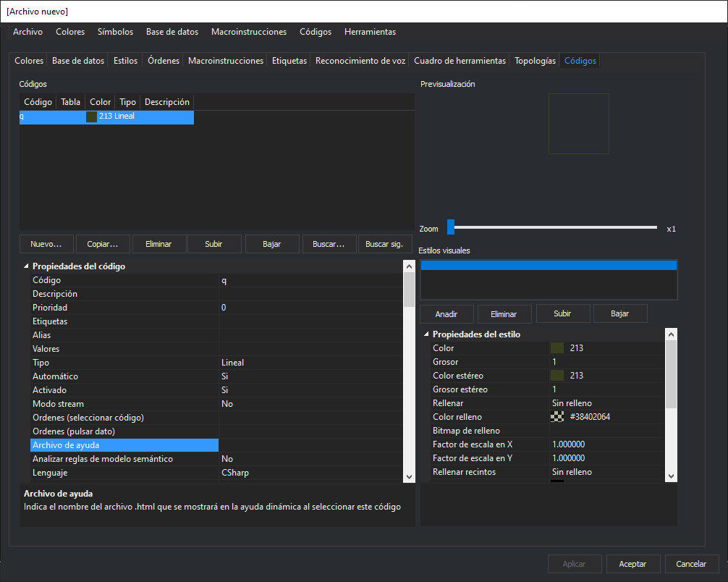Click the Buscar... button
Viewport: 728px width, 582px height.
[x=329, y=244]
